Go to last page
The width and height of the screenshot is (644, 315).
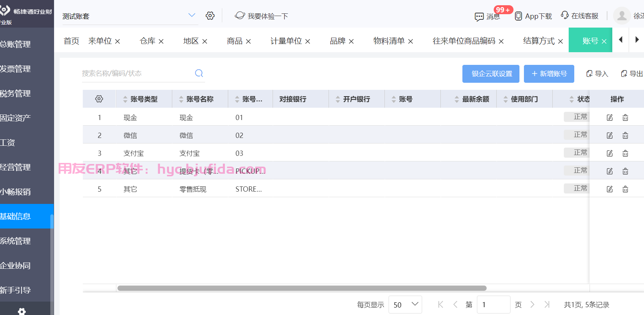coord(547,305)
